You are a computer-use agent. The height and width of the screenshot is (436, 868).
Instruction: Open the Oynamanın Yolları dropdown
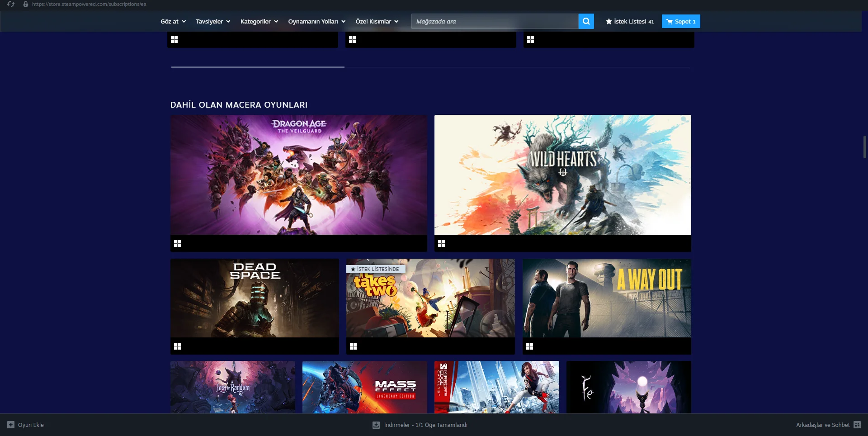(x=316, y=21)
